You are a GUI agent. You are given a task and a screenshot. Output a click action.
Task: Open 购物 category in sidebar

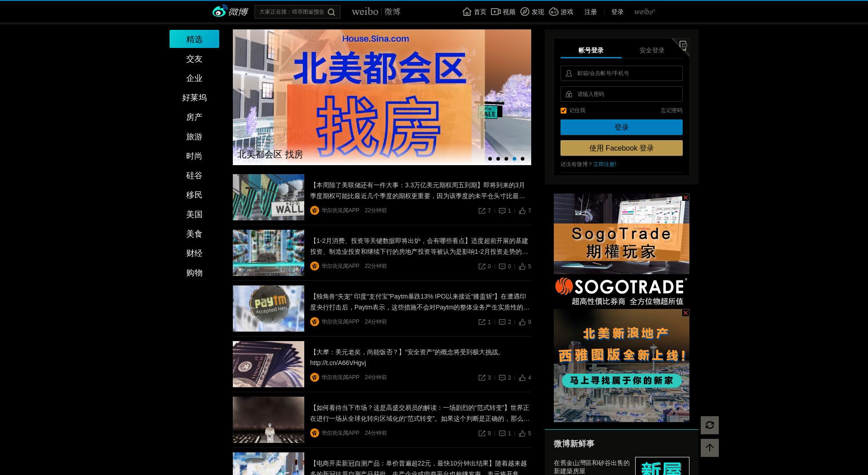(x=194, y=273)
